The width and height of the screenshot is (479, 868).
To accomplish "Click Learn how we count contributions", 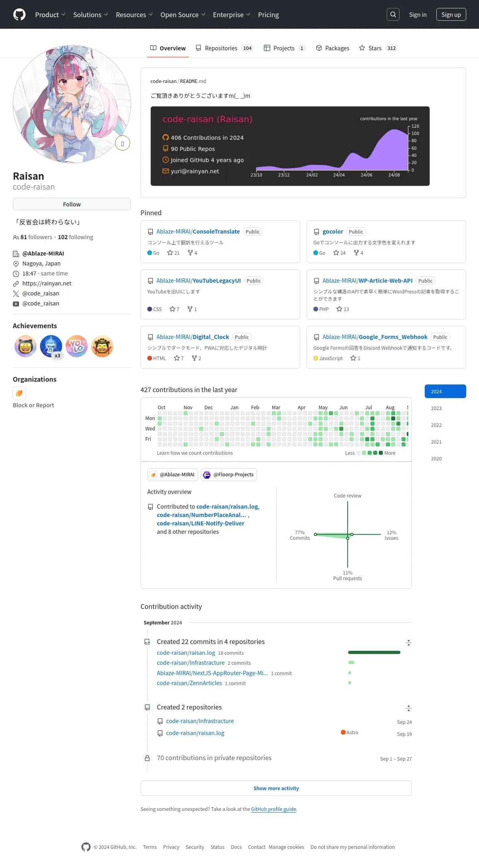I will [x=195, y=453].
